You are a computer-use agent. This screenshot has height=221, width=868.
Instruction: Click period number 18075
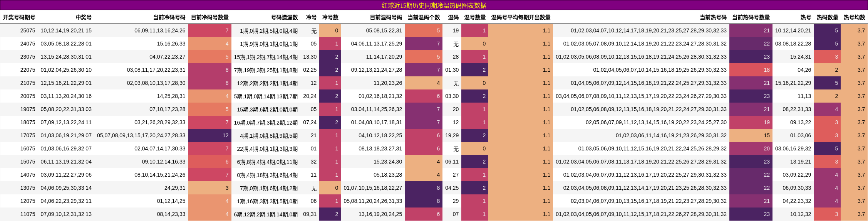pyautogui.click(x=28, y=122)
